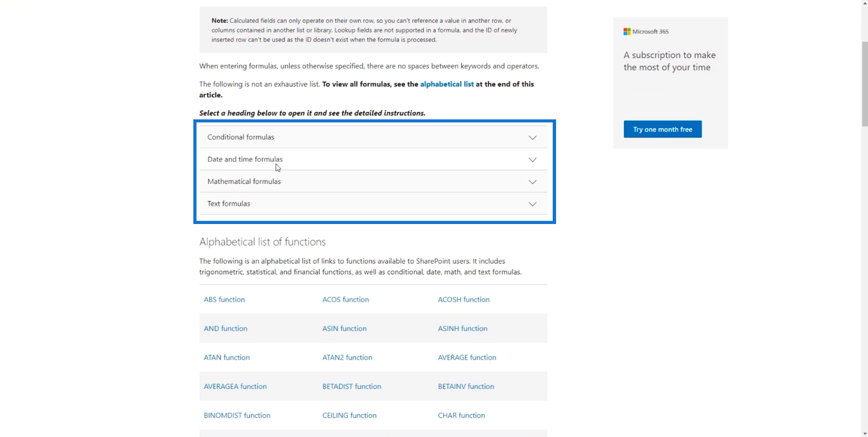Image resolution: width=868 pixels, height=437 pixels.
Task: Open ATAN2 function link
Action: 347,357
